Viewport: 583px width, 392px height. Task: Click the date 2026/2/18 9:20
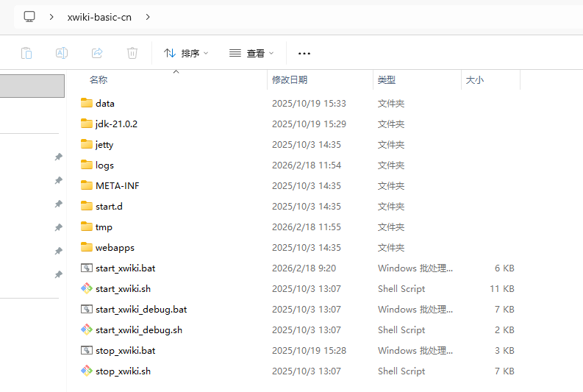point(304,268)
